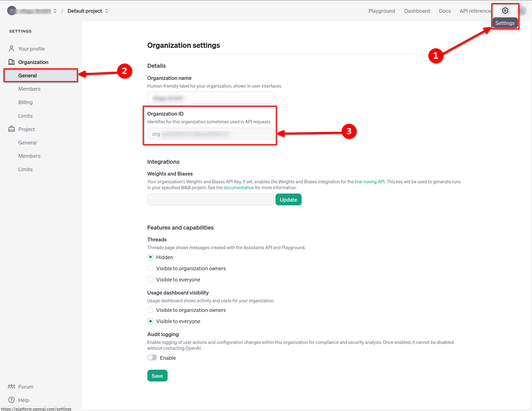Open the fine-tuning API link
Screen dimensions: 532x411
pos(369,182)
